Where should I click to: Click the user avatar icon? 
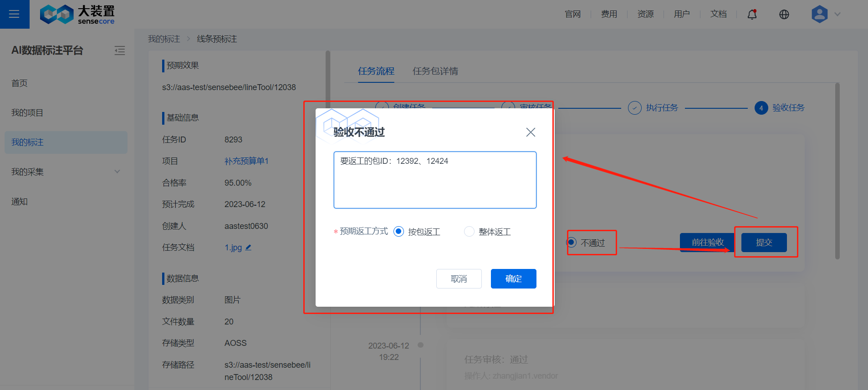point(819,14)
